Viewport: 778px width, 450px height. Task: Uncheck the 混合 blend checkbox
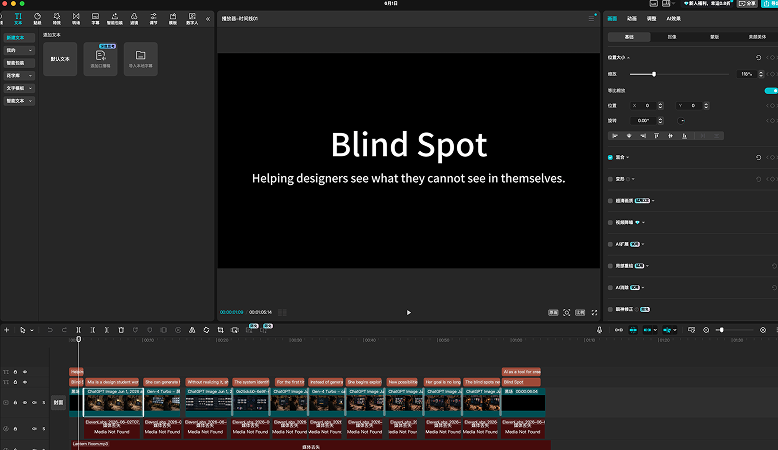(610, 157)
